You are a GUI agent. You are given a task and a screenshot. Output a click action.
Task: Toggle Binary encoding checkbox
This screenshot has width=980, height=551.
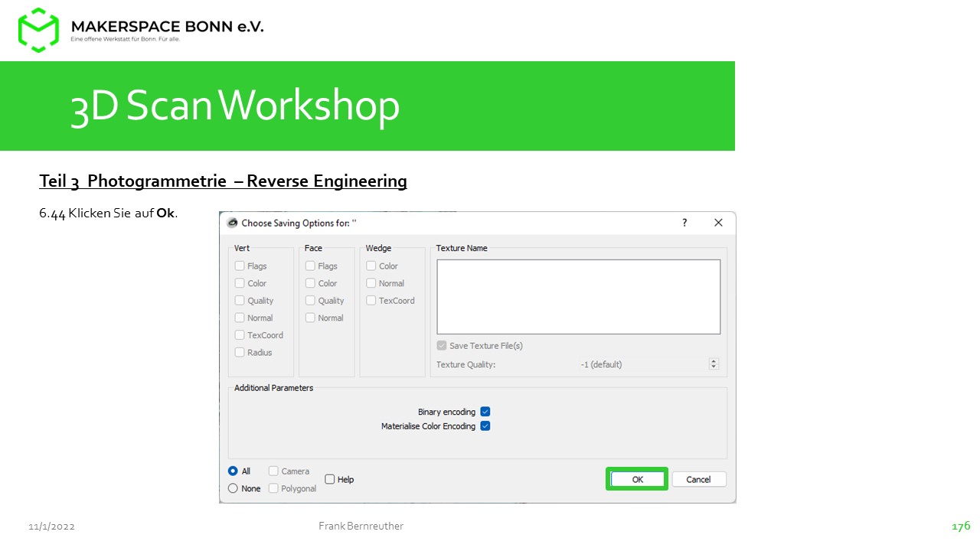(x=485, y=412)
